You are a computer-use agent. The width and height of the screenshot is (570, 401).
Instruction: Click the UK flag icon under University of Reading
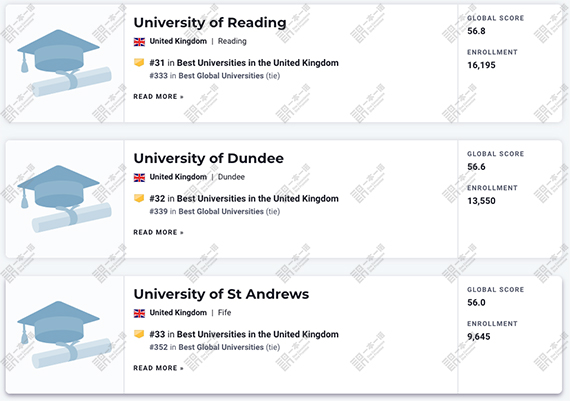point(139,41)
